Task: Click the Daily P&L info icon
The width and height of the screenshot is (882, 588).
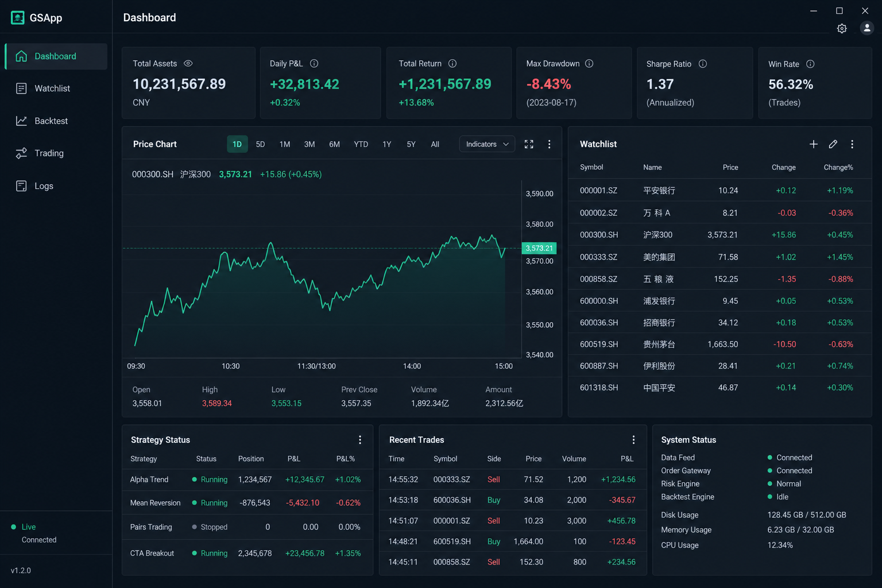Action: click(314, 63)
